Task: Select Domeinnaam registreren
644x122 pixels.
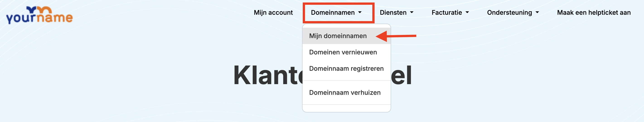Action: [x=346, y=68]
